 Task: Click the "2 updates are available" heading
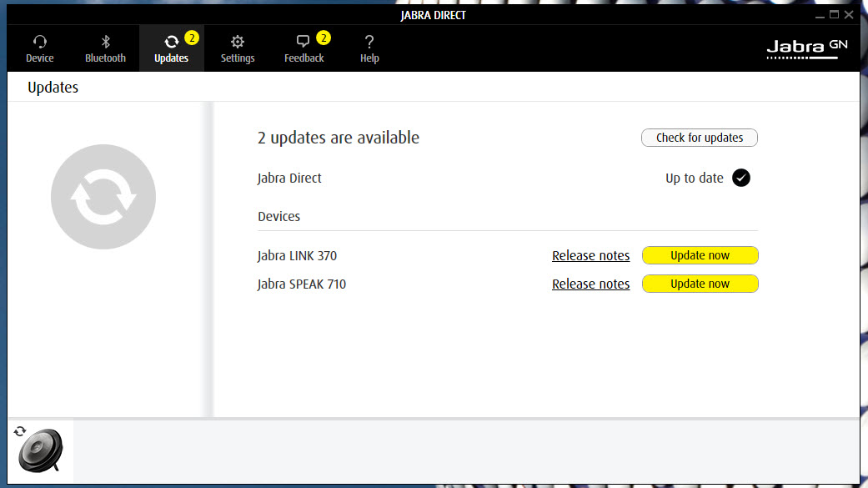pyautogui.click(x=339, y=138)
